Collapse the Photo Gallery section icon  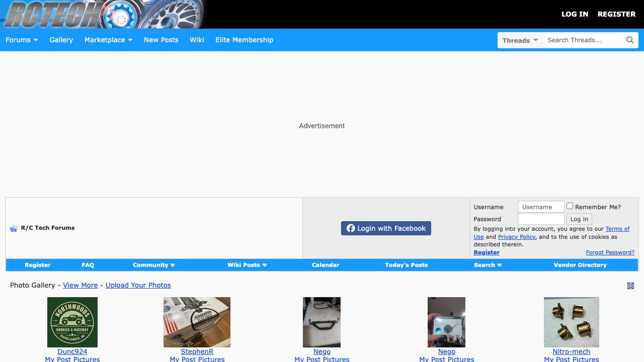tap(630, 286)
